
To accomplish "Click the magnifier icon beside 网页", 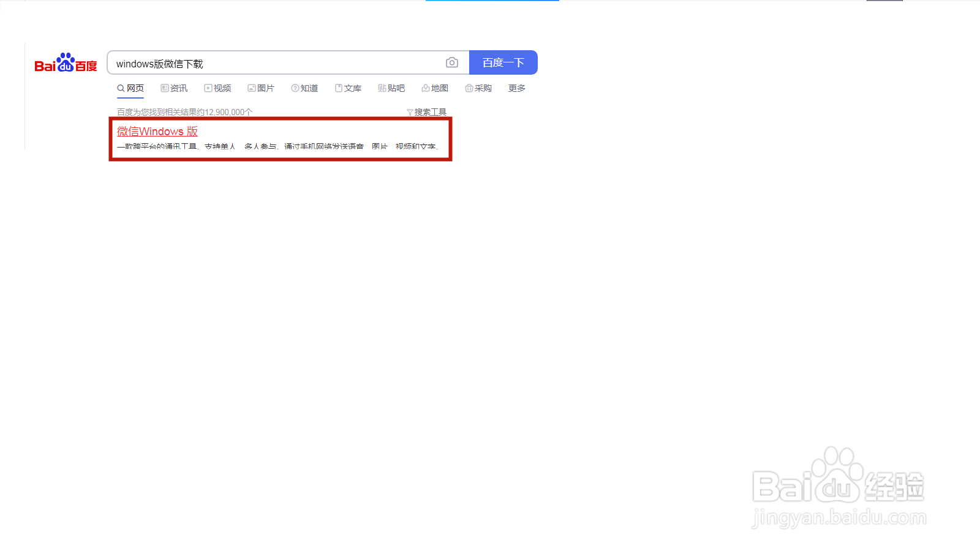I will [x=121, y=88].
